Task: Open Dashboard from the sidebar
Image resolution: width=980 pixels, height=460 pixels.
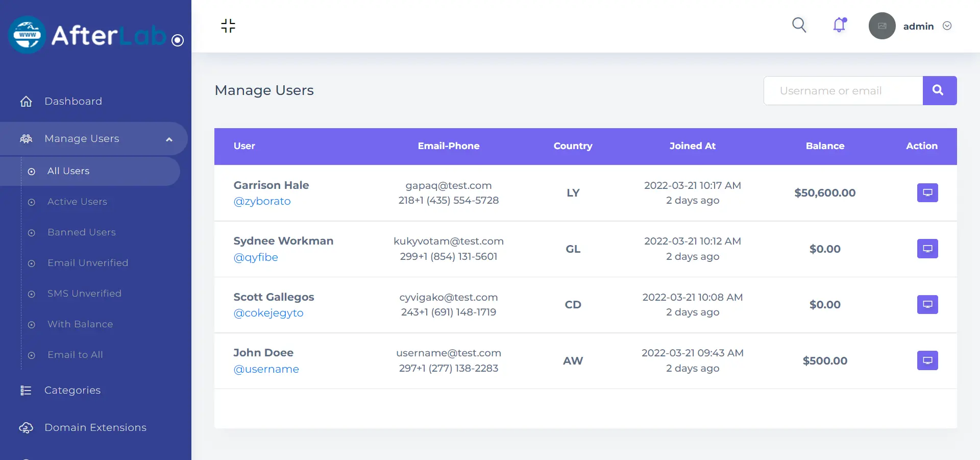Action: click(x=73, y=101)
